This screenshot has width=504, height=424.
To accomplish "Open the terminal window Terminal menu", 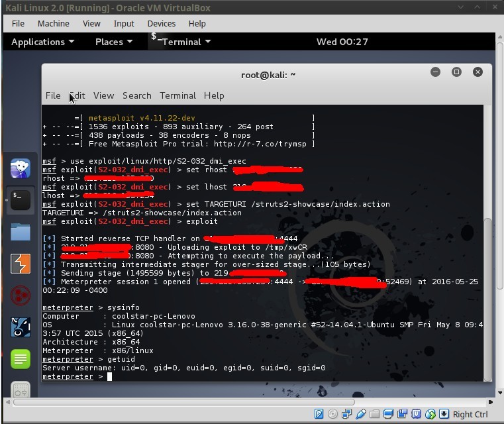I will [177, 96].
